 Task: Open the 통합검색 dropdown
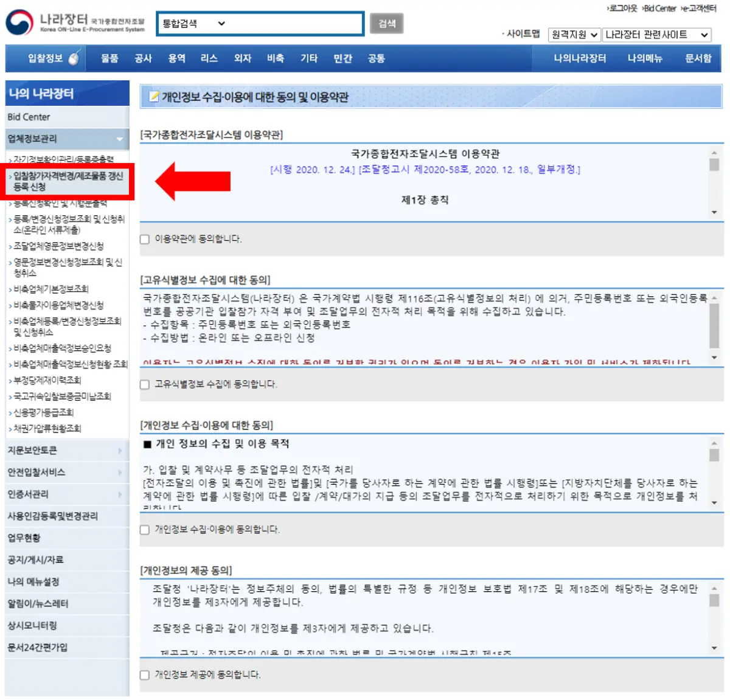[193, 24]
